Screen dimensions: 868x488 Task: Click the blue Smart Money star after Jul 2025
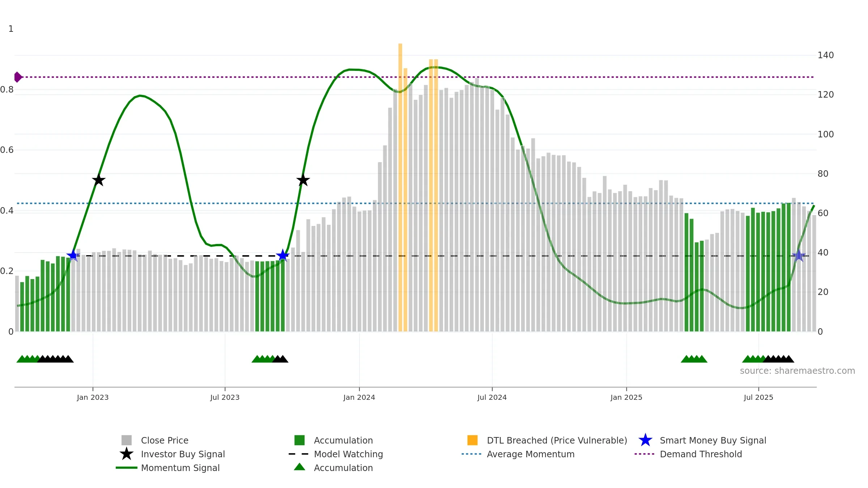coord(799,256)
